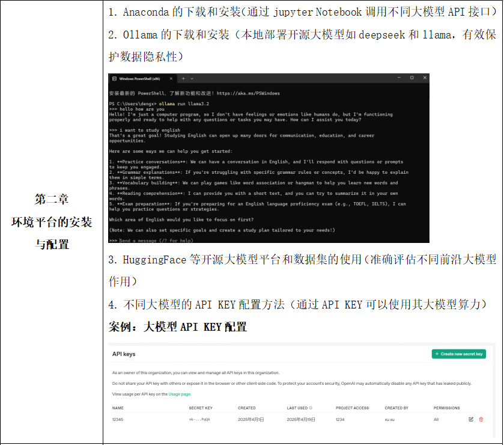
Task: Click the PROJECT ACCESS column header
Action: click(x=352, y=408)
